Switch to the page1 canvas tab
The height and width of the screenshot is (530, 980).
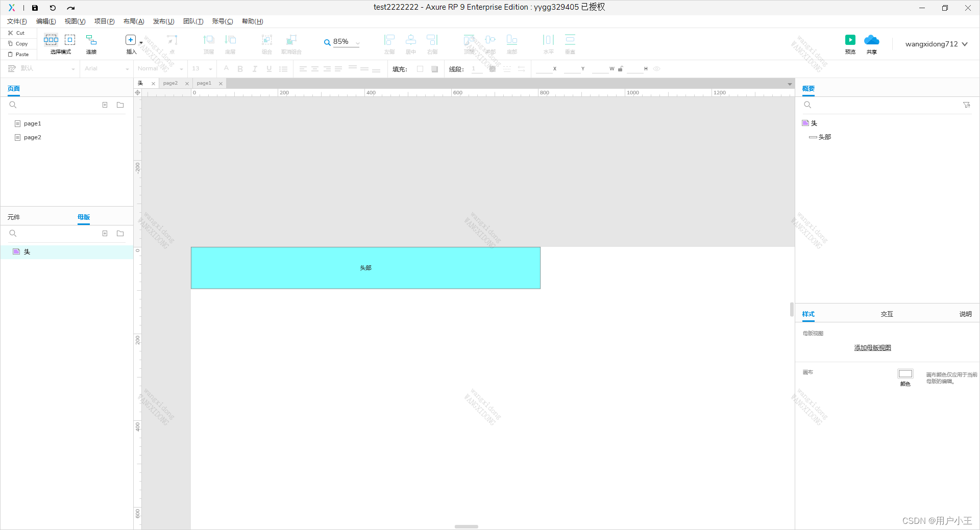[x=204, y=83]
